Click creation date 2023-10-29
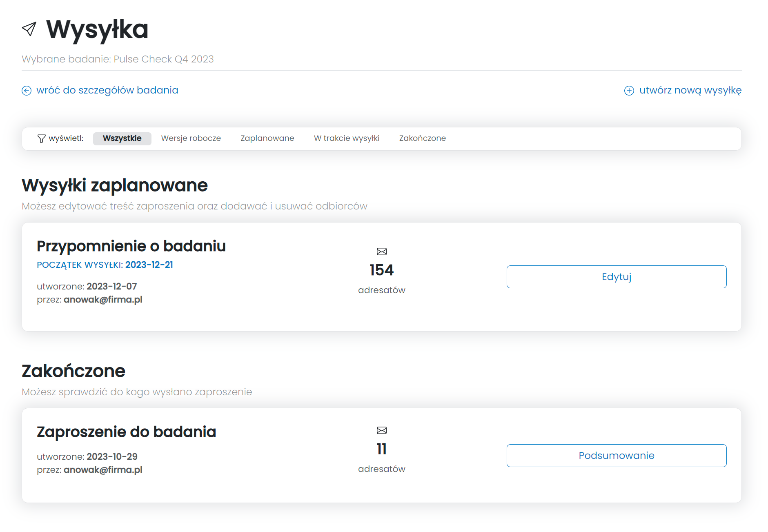 [x=112, y=457]
